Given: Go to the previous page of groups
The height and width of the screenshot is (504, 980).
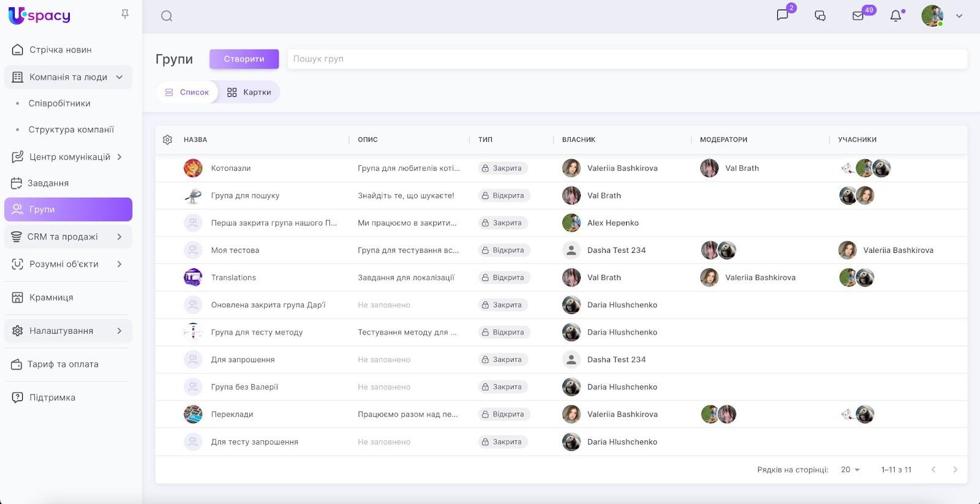Looking at the screenshot, I should click(933, 470).
